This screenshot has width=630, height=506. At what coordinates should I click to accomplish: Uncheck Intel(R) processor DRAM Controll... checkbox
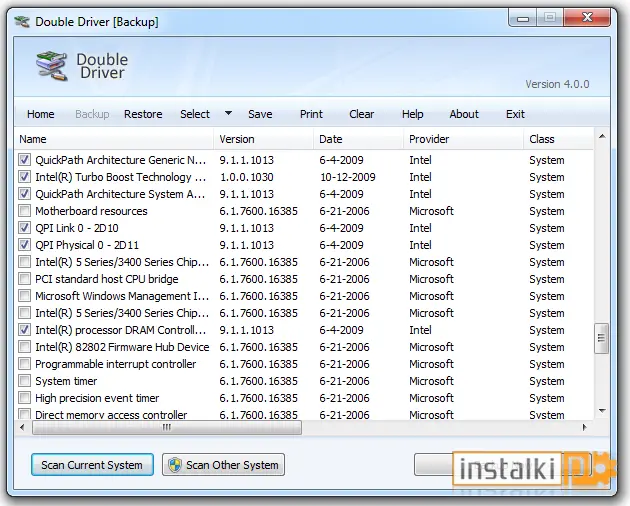[x=24, y=330]
